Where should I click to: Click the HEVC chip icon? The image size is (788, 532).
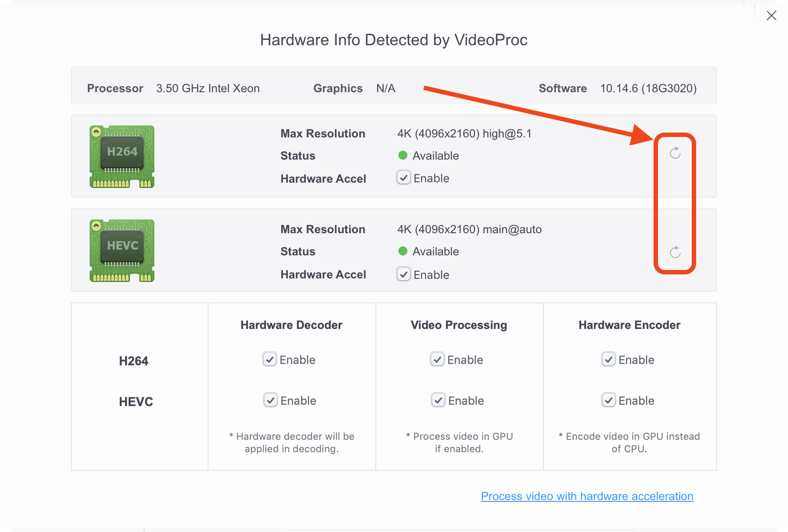pyautogui.click(x=122, y=250)
